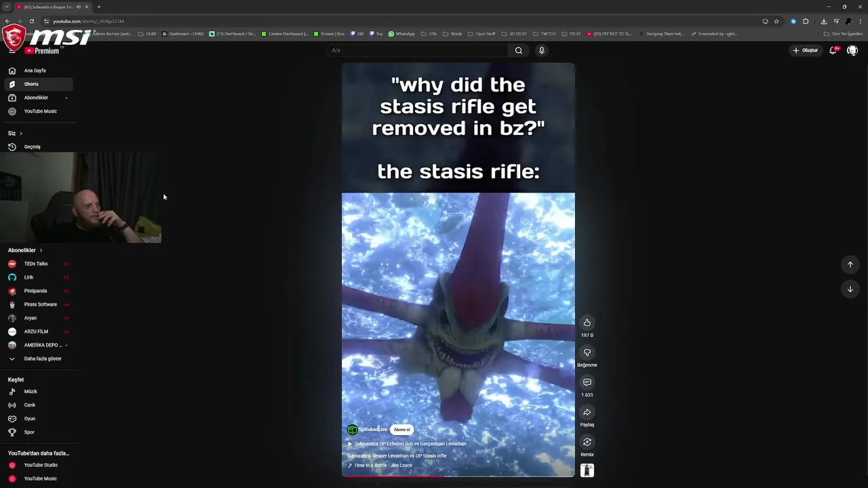868x488 pixels.
Task: Open a new browser tab
Action: pyautogui.click(x=99, y=7)
